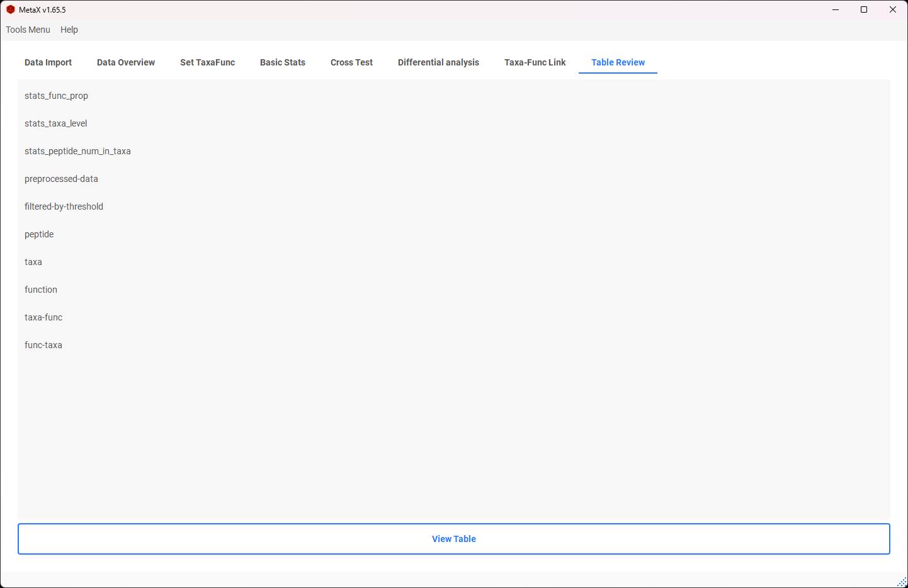
Task: Open the Help menu
Action: [x=69, y=30]
